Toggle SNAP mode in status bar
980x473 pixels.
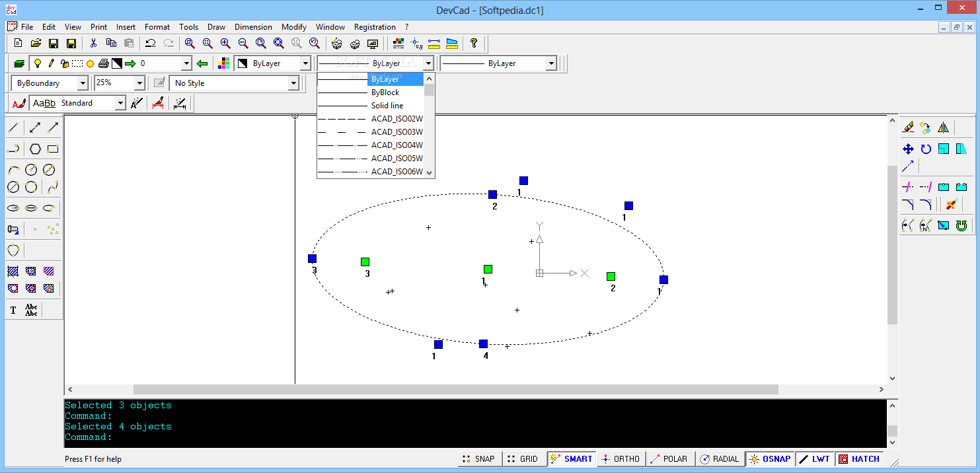point(480,459)
